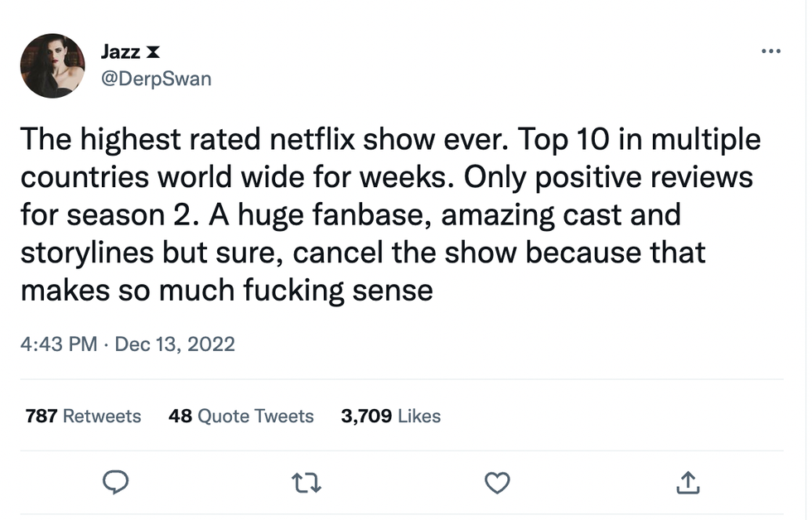The width and height of the screenshot is (812, 520).
Task: Click the display name Jazz
Action: coord(120,51)
